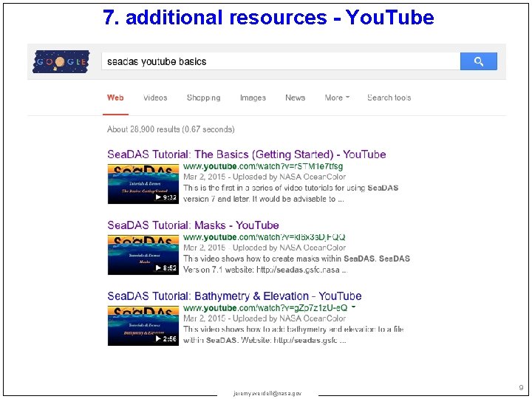The height and width of the screenshot is (399, 532).
Task: Click the Masks result description 'This video shows how to create masks'
Action: pos(296,265)
